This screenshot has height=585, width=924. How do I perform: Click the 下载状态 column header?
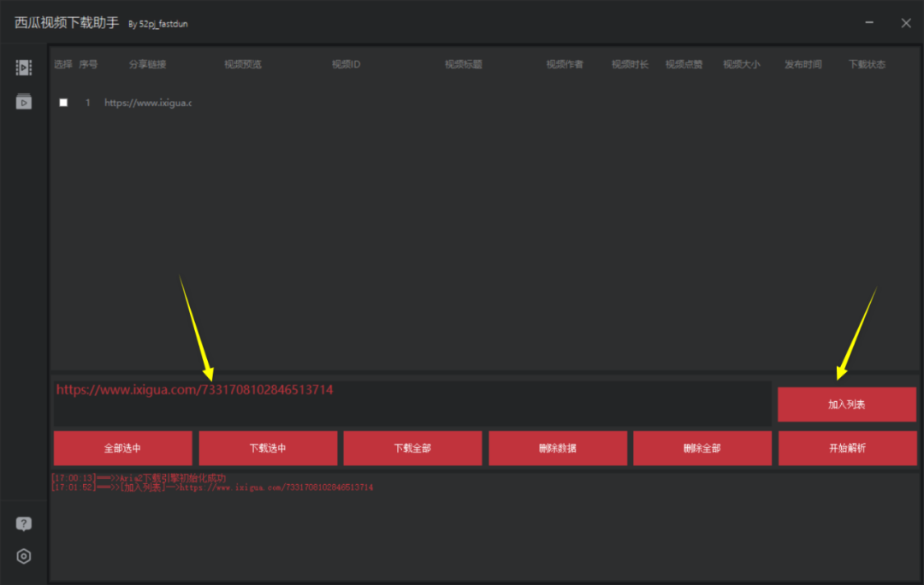(867, 64)
